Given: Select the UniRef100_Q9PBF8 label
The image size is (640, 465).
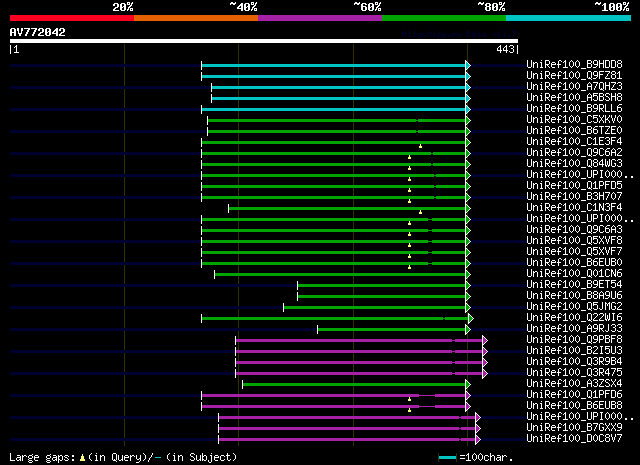Looking at the screenshot, I should click(574, 340).
